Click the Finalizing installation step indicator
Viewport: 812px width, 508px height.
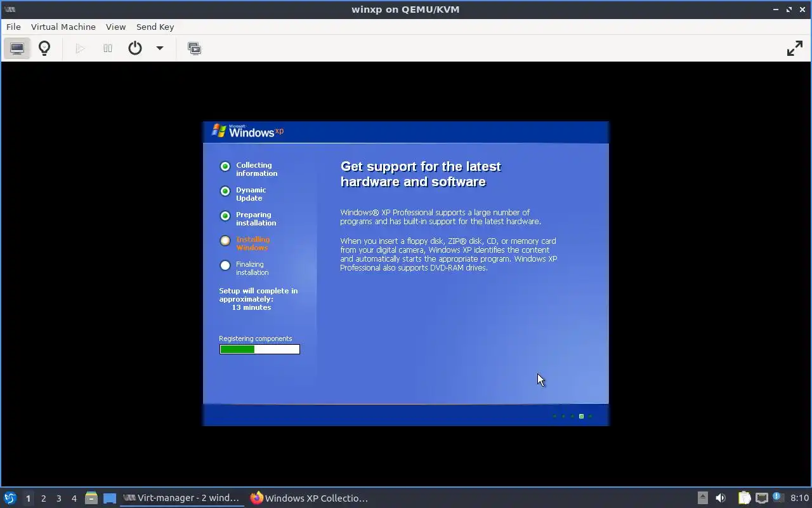click(x=225, y=265)
